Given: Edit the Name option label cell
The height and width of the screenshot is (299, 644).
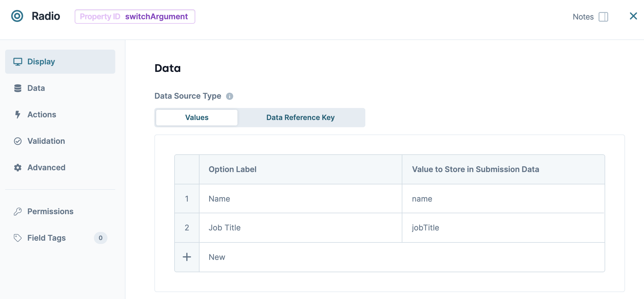Looking at the screenshot, I should (300, 199).
